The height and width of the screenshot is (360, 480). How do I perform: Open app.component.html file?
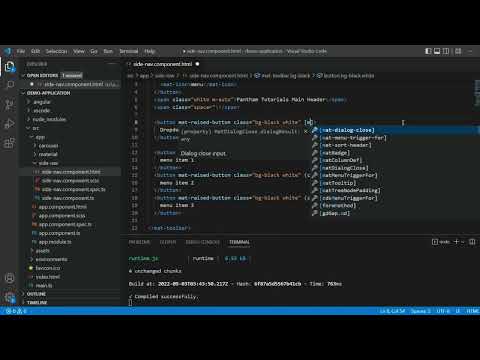click(63, 207)
